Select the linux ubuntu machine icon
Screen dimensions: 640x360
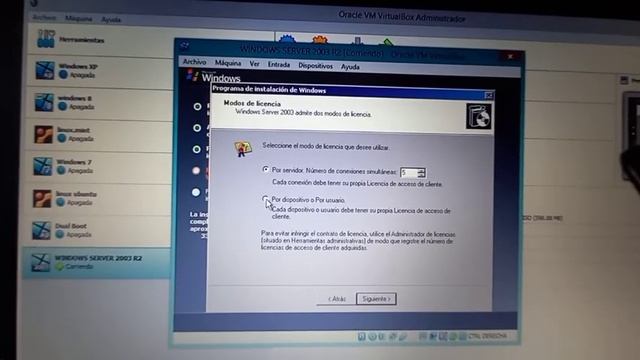(x=42, y=198)
